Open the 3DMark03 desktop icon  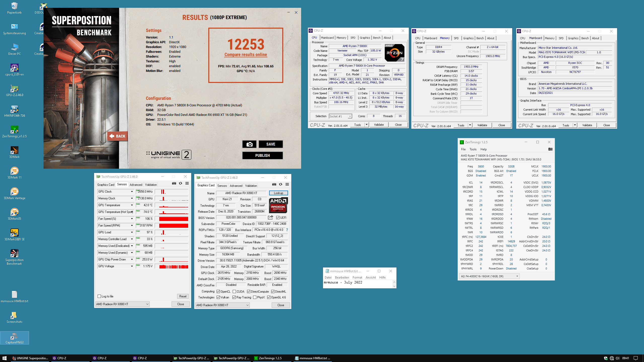tap(14, 214)
